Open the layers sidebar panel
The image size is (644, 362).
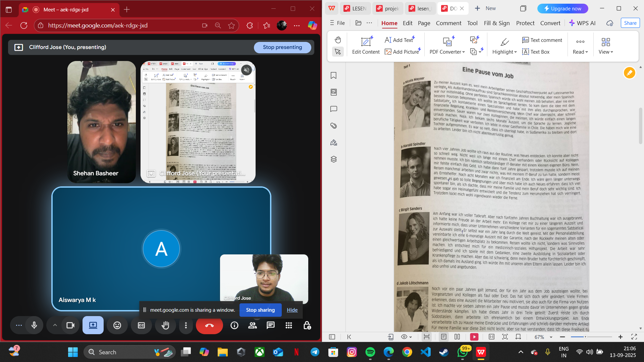coord(333,159)
